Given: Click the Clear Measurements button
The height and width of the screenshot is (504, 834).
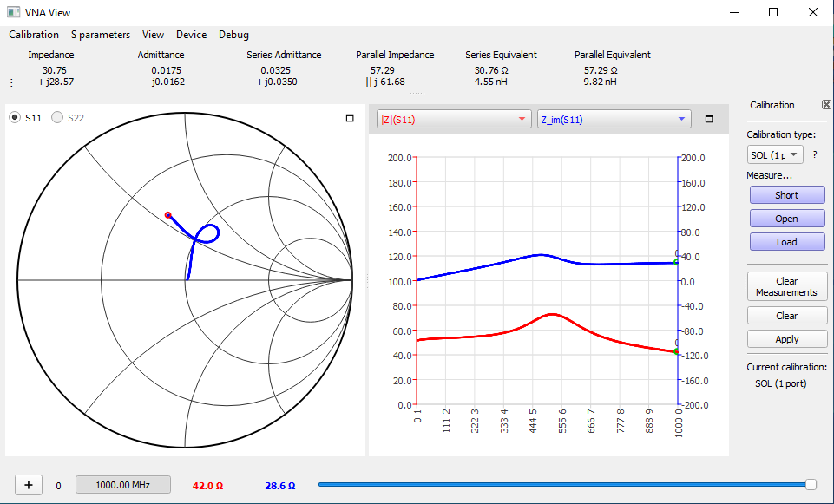Looking at the screenshot, I should coord(787,286).
